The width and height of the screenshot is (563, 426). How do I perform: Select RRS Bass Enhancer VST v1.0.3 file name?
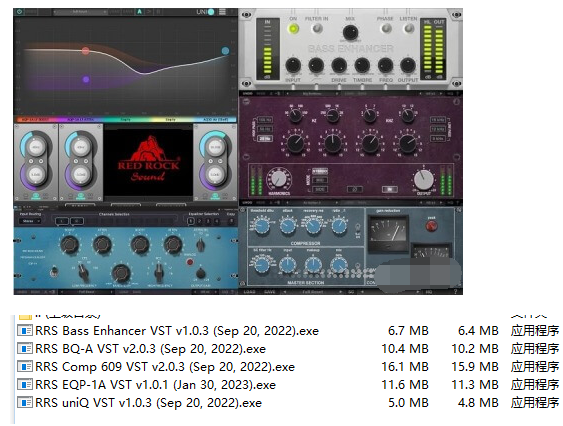coord(177,331)
